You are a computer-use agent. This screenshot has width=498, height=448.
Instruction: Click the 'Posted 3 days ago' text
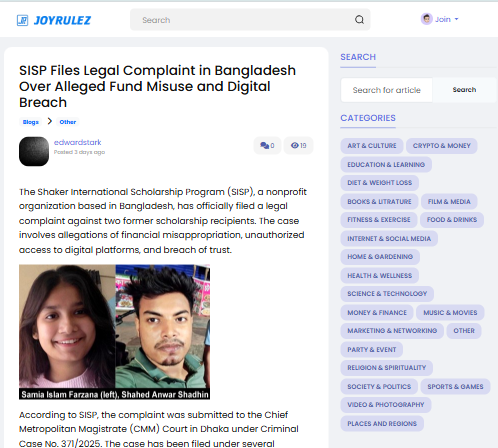[79, 152]
